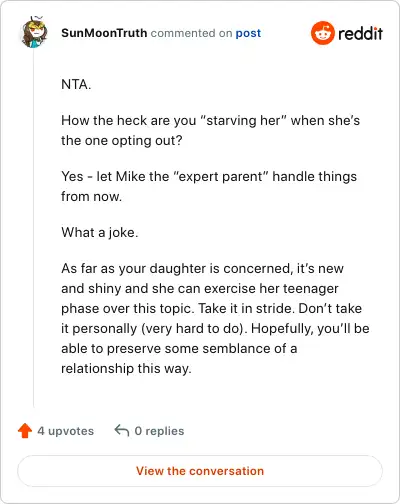Click the grey "commented on" text

tap(191, 33)
